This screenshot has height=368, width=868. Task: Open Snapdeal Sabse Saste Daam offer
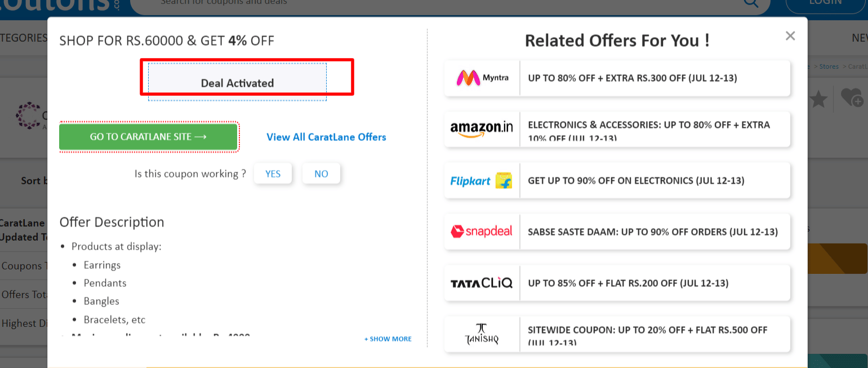pos(652,232)
